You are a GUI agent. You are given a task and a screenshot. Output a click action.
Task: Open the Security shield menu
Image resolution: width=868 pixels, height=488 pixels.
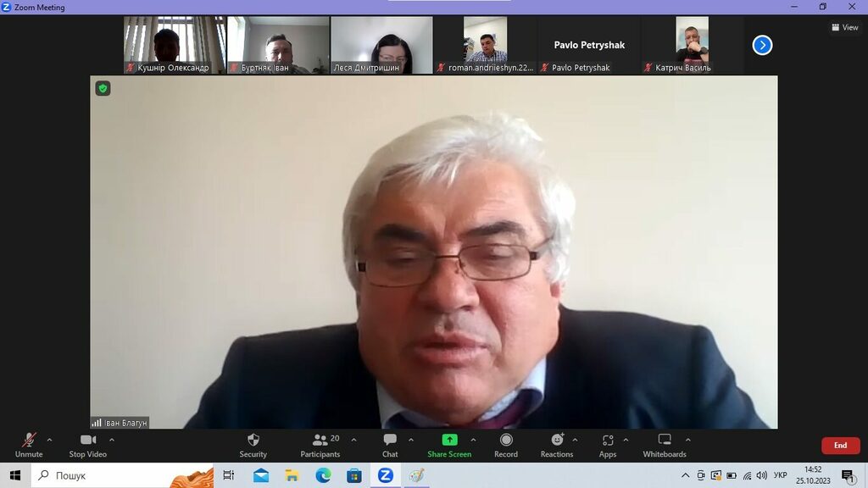[253, 444]
